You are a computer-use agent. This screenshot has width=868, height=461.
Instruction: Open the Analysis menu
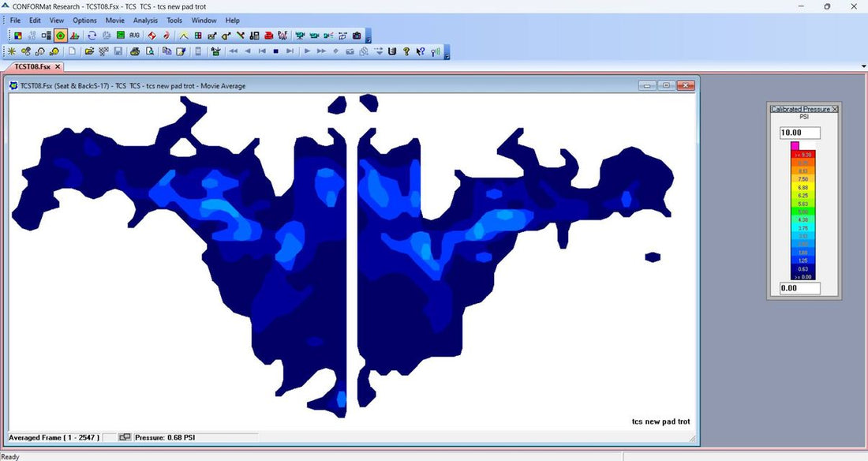(145, 21)
